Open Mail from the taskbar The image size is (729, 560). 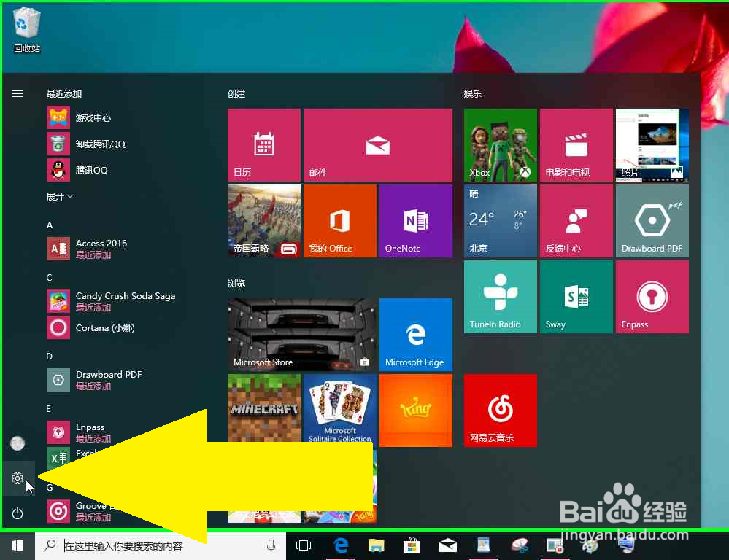tap(448, 545)
